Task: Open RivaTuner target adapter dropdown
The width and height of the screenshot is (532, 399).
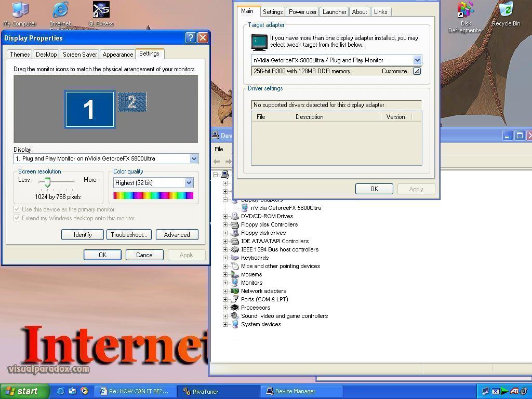Action: click(x=417, y=60)
